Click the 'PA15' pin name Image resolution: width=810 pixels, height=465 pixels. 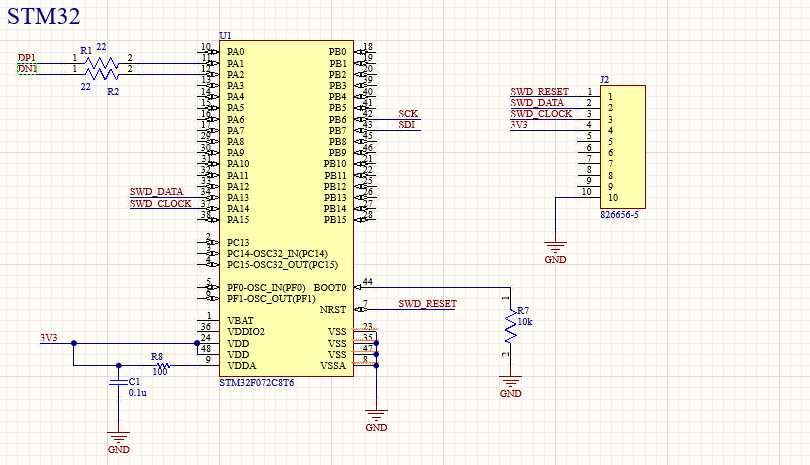pyautogui.click(x=238, y=220)
